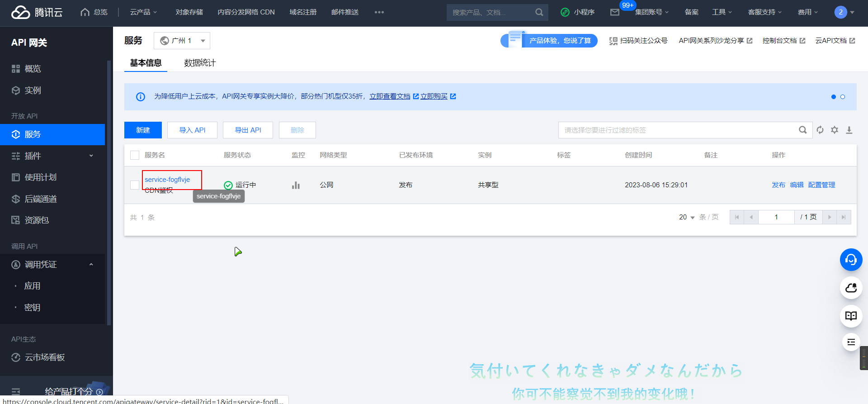Click the user avatar badge
This screenshot has height=404, width=868.
tap(840, 12)
